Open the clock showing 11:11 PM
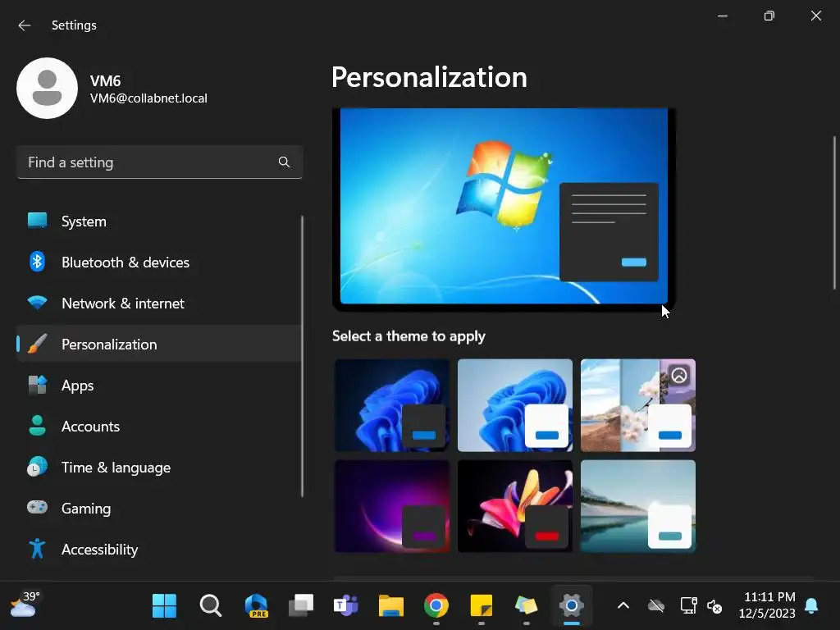840x630 pixels. click(x=768, y=605)
